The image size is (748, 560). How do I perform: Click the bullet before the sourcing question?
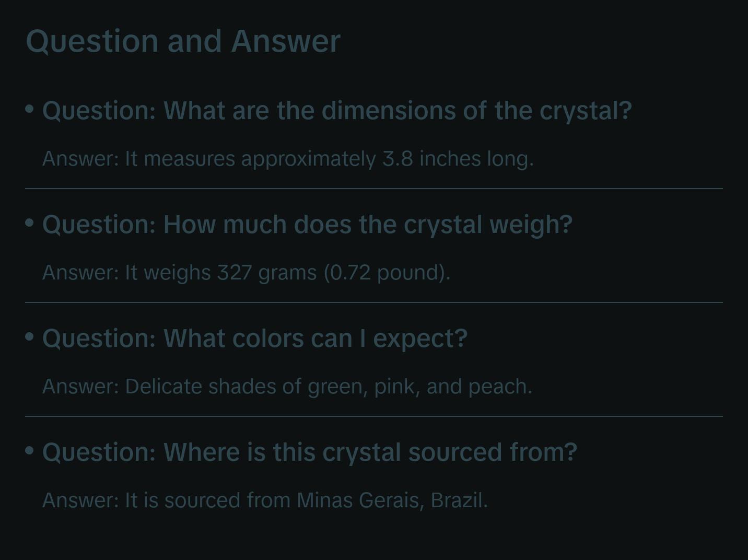click(30, 450)
